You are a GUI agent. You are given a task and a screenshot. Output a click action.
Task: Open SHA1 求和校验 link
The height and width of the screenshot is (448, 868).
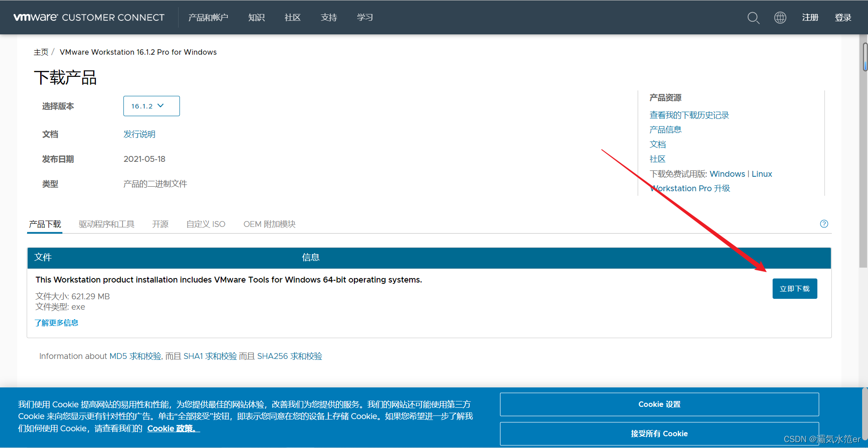[x=210, y=356]
